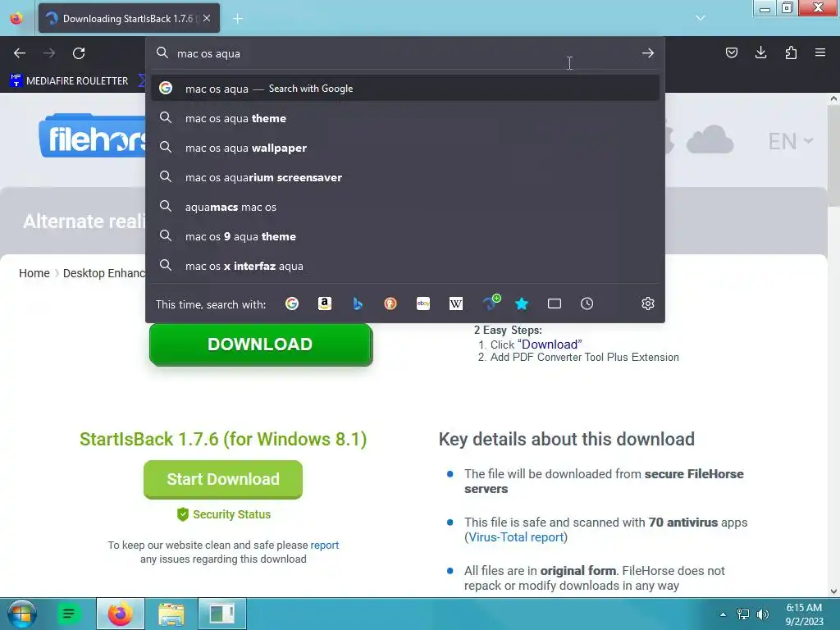840x630 pixels.
Task: Open search settings gear icon
Action: click(x=648, y=304)
